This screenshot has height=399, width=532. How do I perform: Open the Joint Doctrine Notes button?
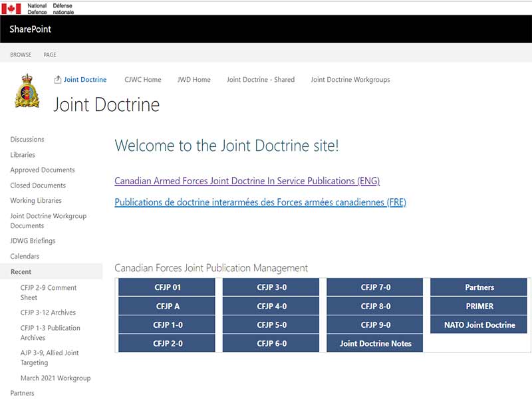(375, 344)
